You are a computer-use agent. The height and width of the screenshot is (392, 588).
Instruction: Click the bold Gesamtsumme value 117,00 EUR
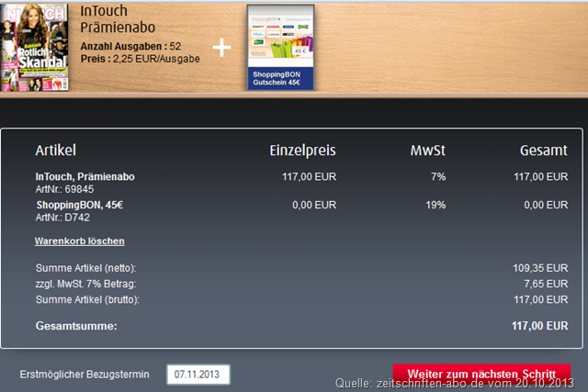tap(539, 326)
